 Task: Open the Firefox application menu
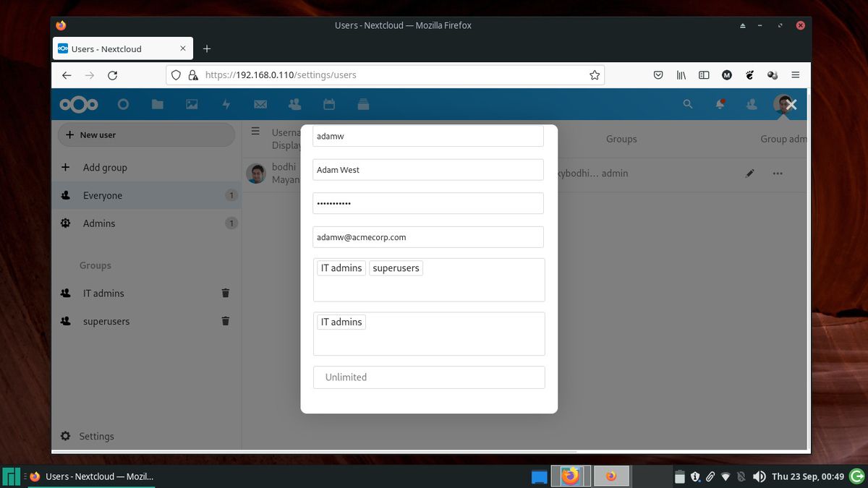[796, 74]
